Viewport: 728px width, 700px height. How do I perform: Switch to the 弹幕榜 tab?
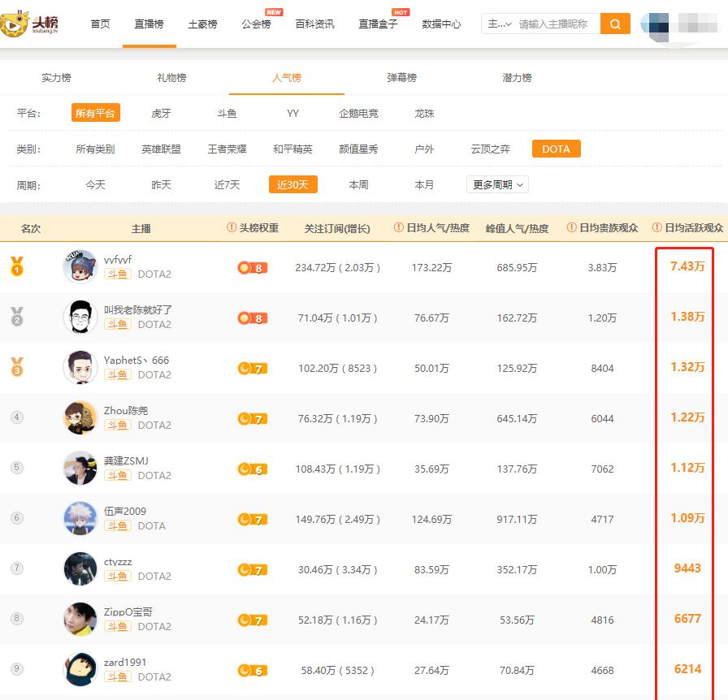(x=401, y=78)
